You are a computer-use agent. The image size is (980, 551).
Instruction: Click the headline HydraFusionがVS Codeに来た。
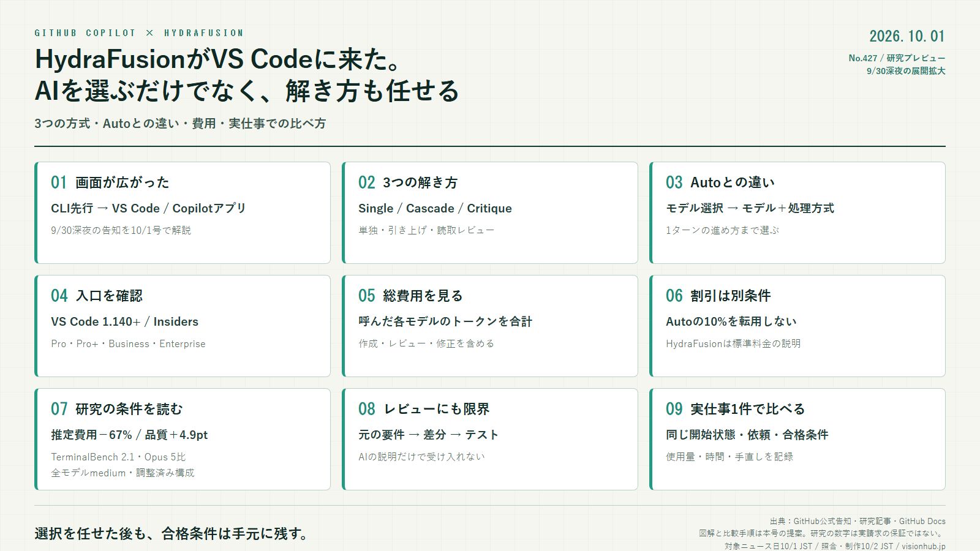coord(219,59)
